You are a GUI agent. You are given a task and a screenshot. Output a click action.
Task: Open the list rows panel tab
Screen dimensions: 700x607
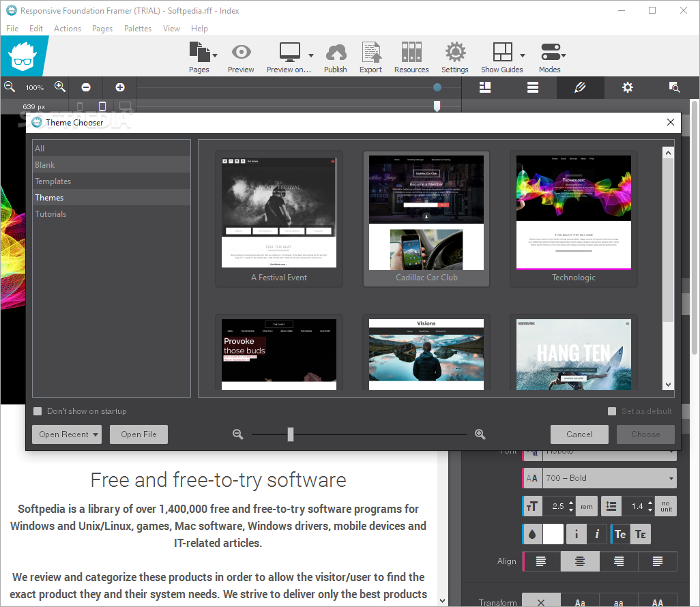pos(533,87)
